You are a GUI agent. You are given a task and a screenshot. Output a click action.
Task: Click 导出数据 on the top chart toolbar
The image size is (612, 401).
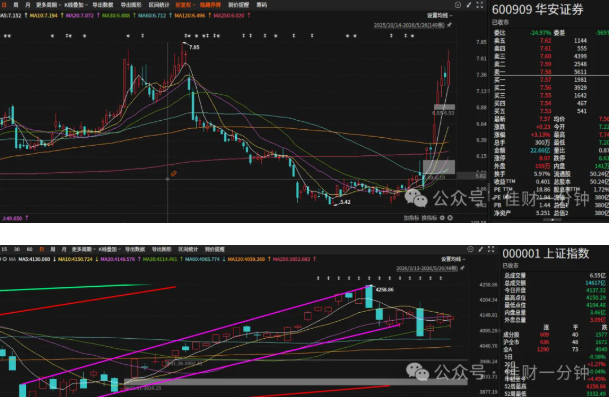pos(103,5)
